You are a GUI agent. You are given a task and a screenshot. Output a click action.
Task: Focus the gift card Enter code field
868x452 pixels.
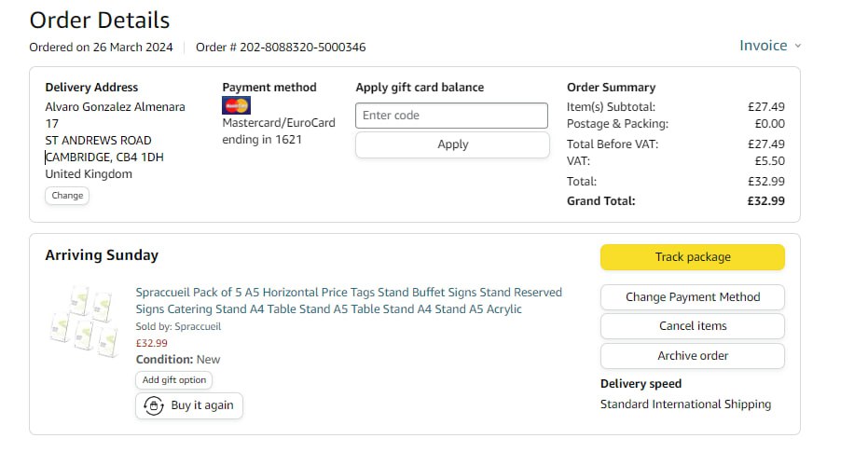(451, 116)
